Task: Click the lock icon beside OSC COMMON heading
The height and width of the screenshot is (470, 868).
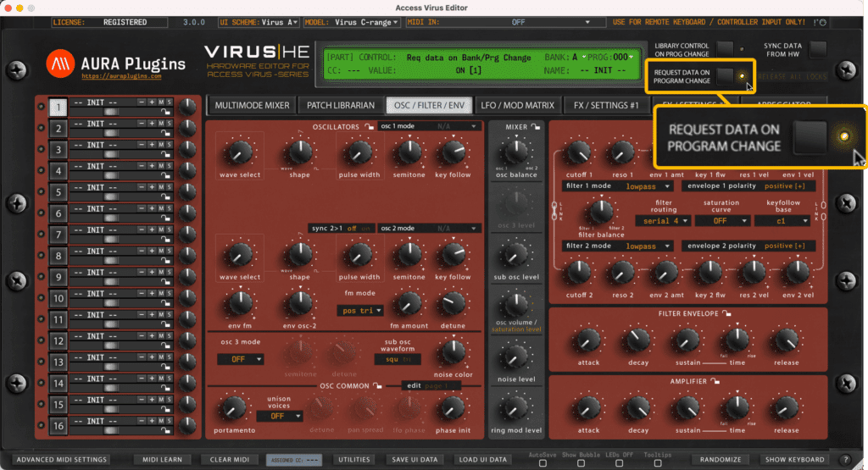Action: pyautogui.click(x=377, y=385)
